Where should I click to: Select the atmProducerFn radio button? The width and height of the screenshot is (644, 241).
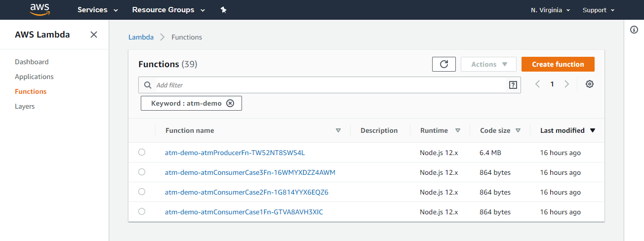pyautogui.click(x=142, y=152)
